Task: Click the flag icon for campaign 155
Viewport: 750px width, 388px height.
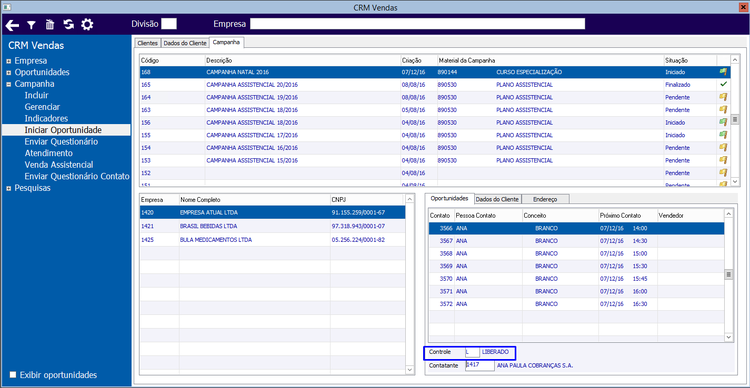Action: tap(723, 135)
